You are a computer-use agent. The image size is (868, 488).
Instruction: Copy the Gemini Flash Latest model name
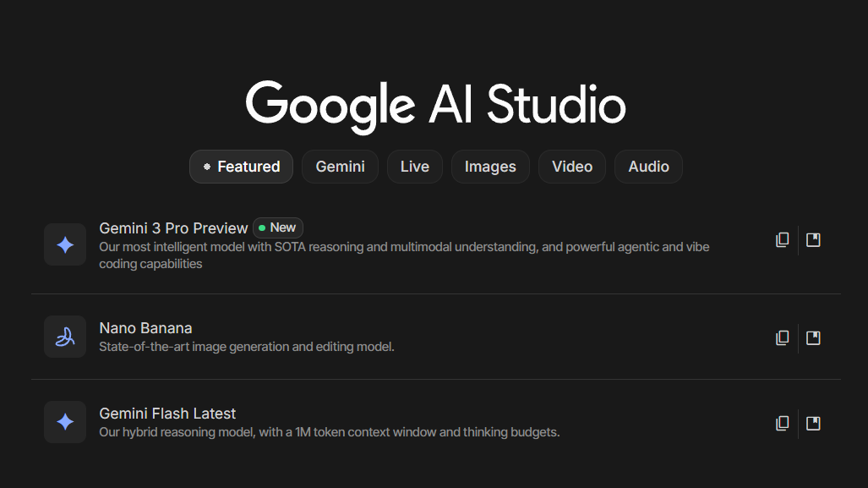pos(782,423)
